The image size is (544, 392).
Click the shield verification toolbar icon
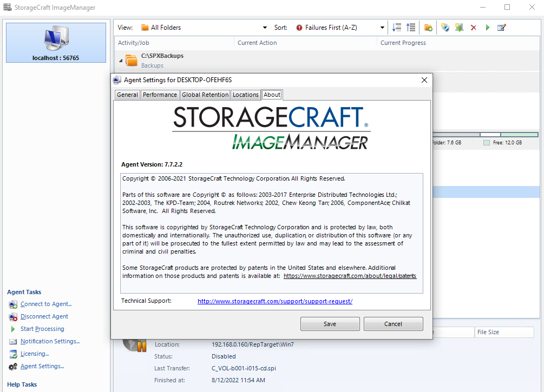click(445, 28)
